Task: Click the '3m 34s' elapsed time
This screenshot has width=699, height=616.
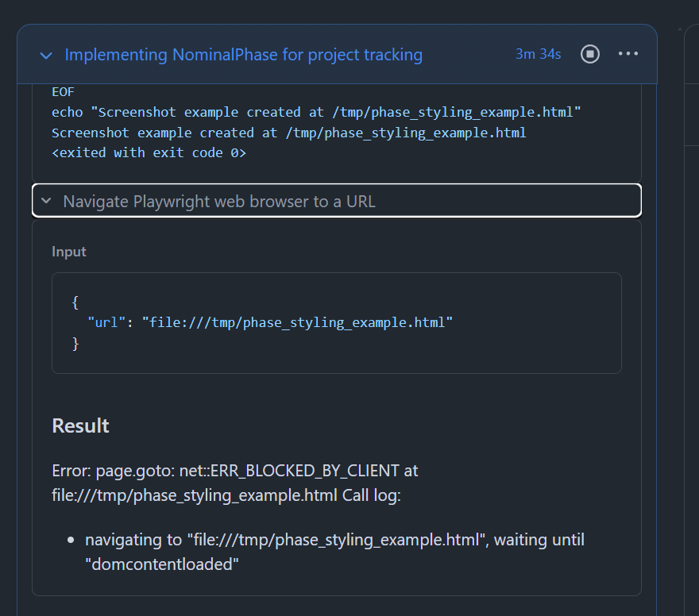Action: pos(538,54)
